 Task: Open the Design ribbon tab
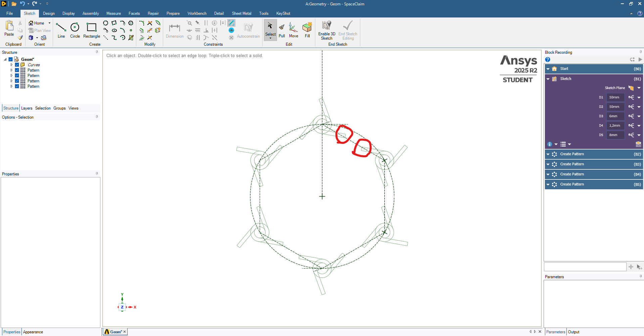coord(49,13)
